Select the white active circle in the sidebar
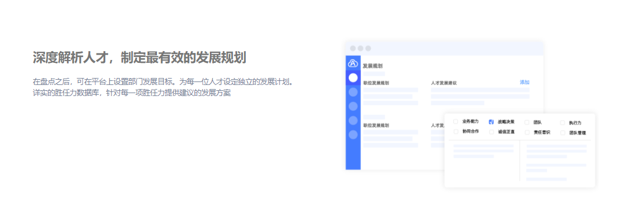Screen dimensions: 644x220 [x=353, y=78]
